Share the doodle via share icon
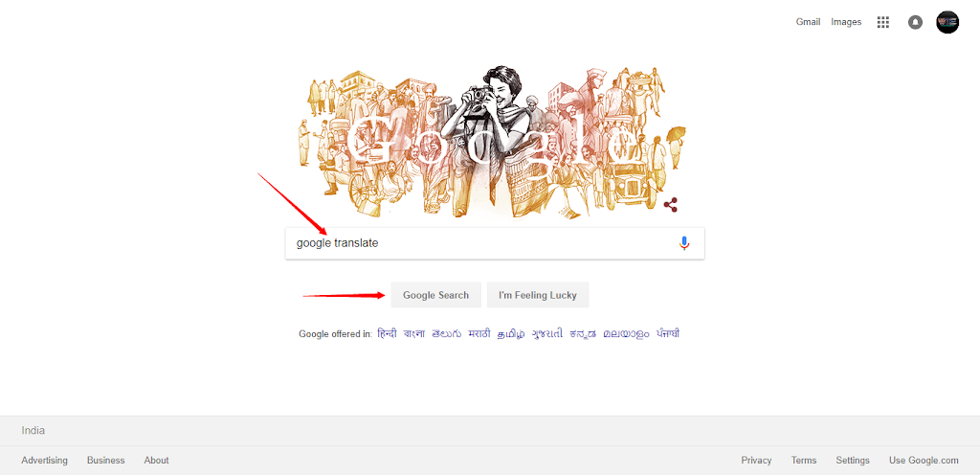Screen dimensions: 980x475 click(671, 204)
